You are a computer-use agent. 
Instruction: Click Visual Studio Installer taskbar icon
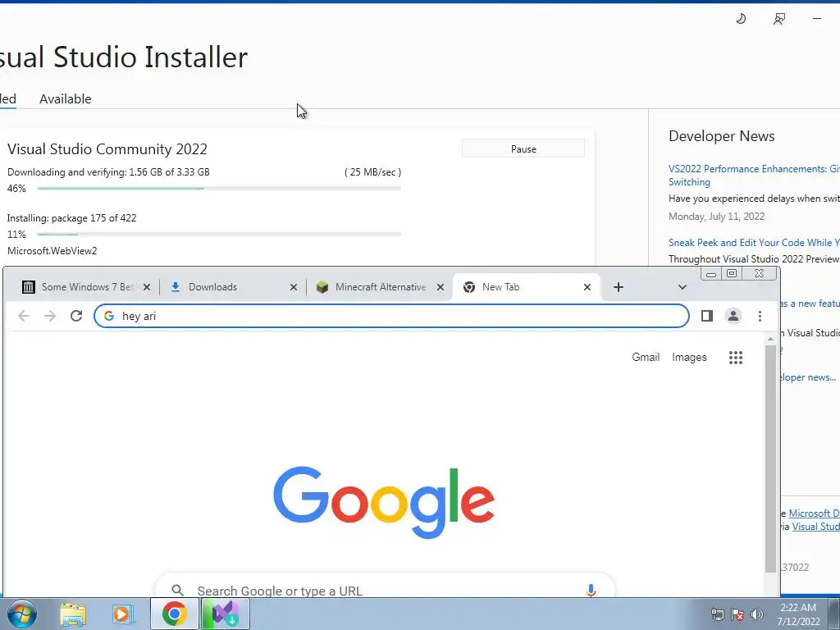pyautogui.click(x=226, y=614)
